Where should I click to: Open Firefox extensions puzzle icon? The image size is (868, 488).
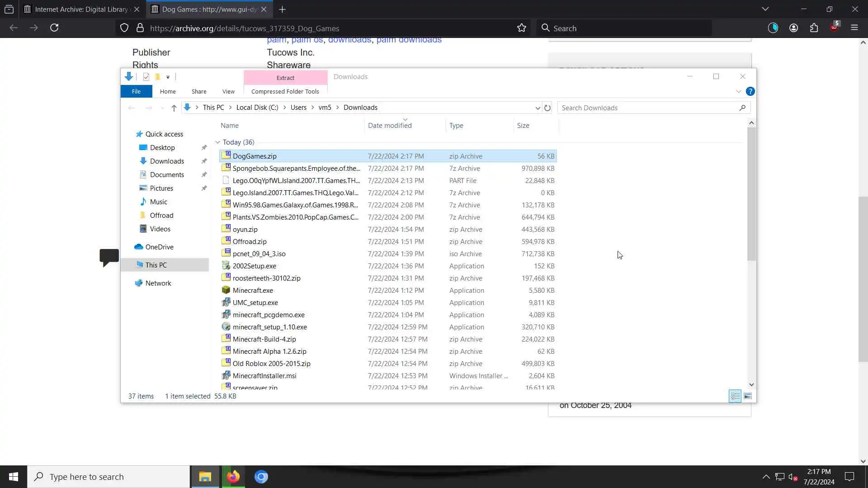click(x=814, y=28)
